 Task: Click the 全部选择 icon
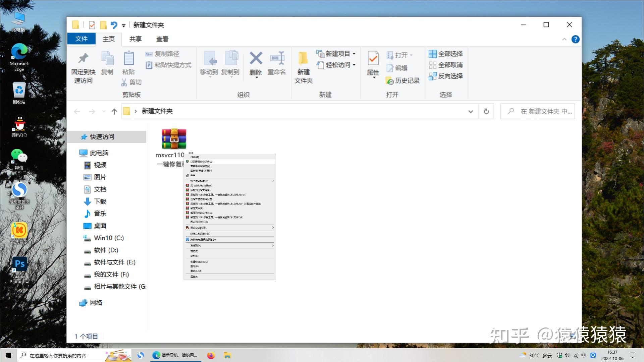click(433, 54)
